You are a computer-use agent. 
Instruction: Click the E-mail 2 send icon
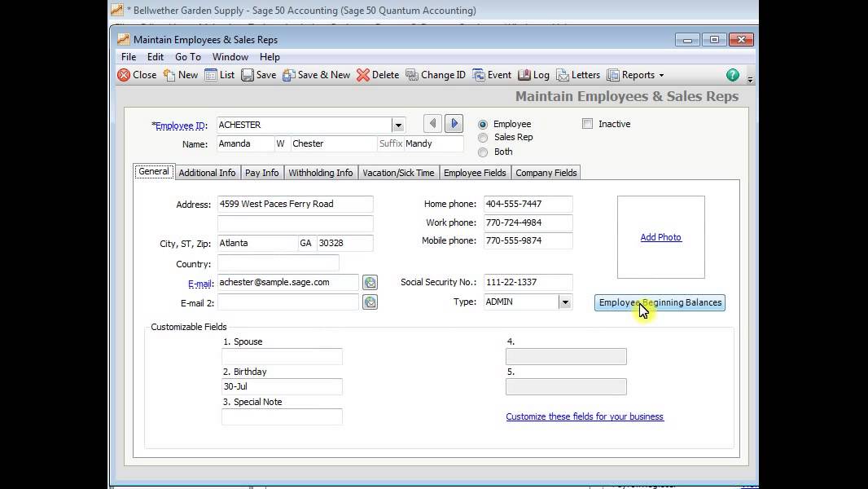click(x=370, y=302)
